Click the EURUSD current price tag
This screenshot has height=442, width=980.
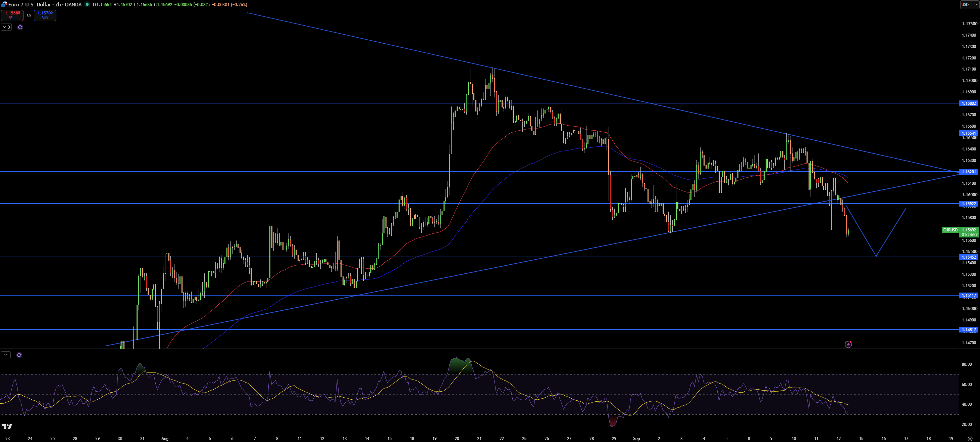pyautogui.click(x=950, y=230)
